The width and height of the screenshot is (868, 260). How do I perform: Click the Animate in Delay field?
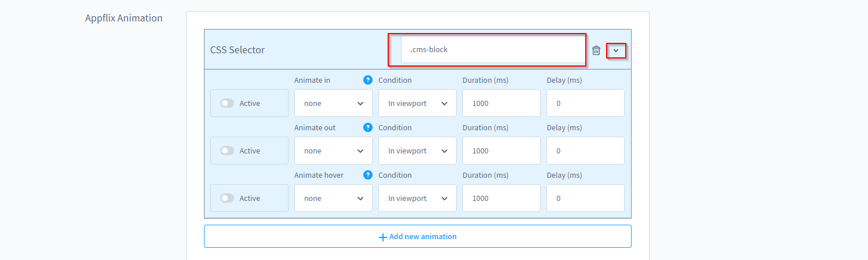coord(585,103)
